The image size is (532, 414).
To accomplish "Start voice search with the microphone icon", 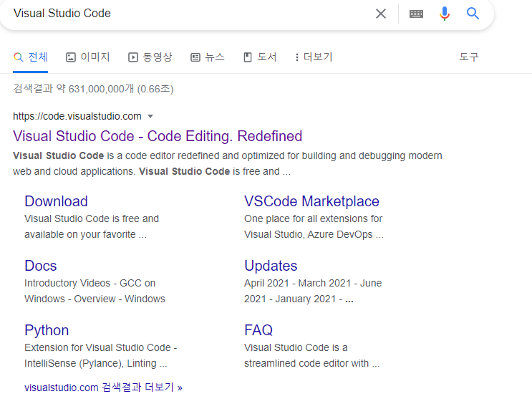I will coord(445,14).
